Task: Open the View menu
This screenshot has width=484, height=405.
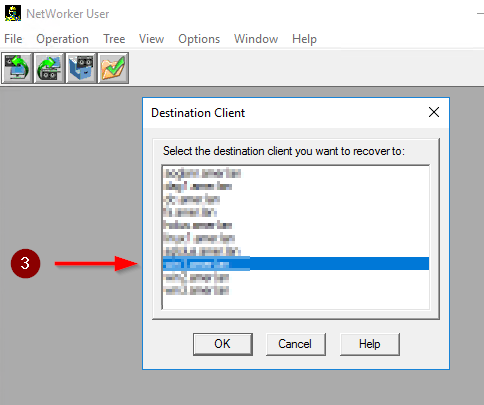Action: click(x=151, y=39)
